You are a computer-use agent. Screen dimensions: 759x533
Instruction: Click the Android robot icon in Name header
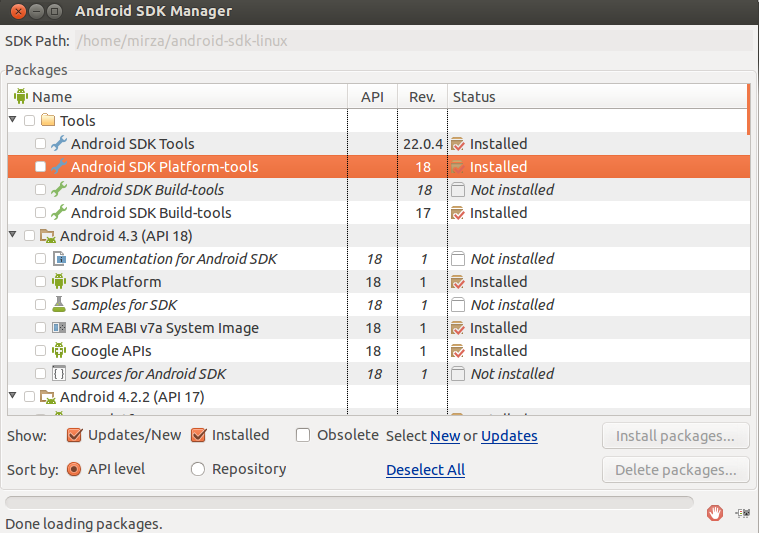click(21, 96)
